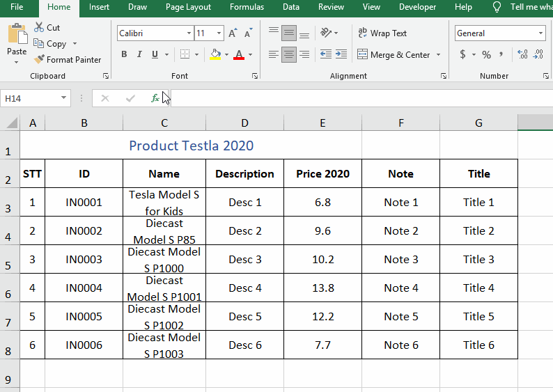Click the Insert Function fx icon
The image size is (553, 392).
coord(155,98)
